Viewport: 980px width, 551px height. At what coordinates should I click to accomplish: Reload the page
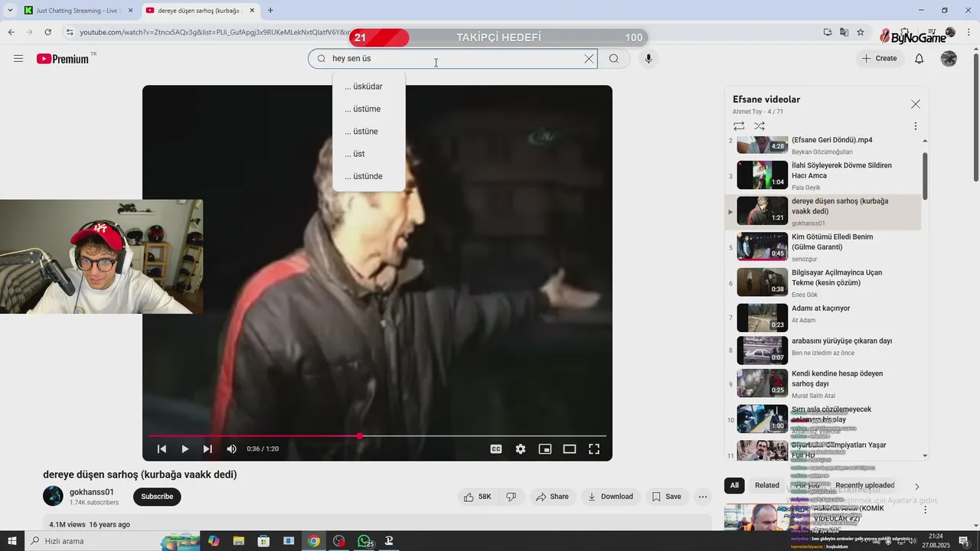tap(47, 32)
